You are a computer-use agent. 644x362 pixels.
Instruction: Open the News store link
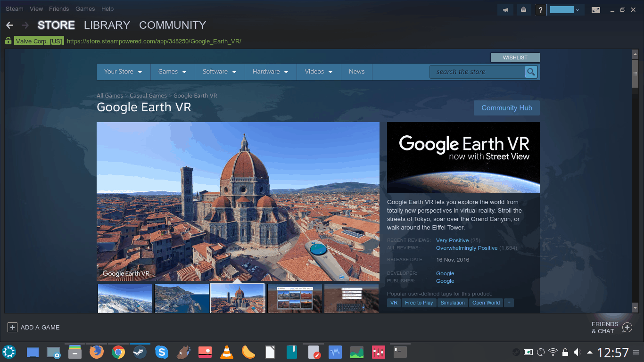[357, 72]
